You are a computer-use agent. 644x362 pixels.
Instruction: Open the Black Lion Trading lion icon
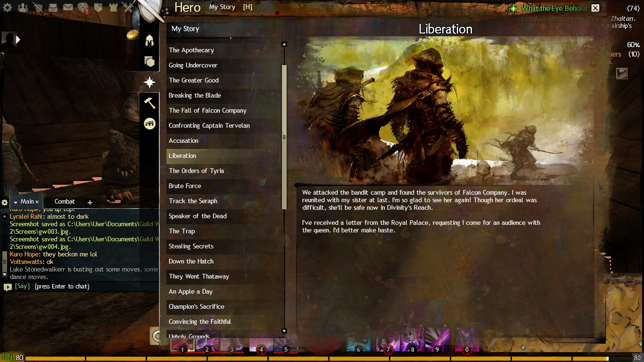(83, 8)
